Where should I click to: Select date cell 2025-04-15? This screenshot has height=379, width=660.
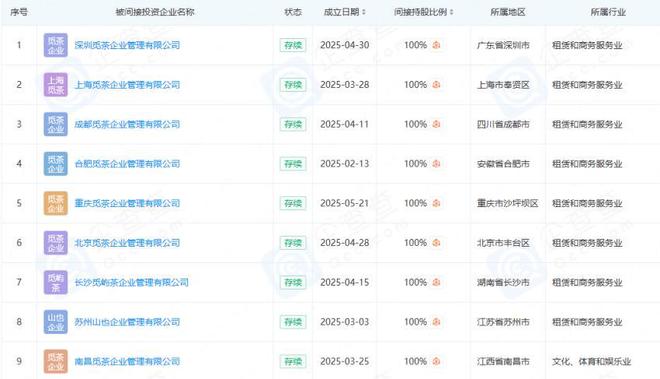point(345,282)
